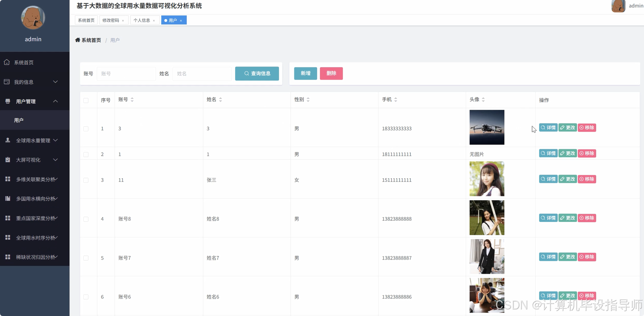Open 详情 for user 姓名7

click(548, 257)
